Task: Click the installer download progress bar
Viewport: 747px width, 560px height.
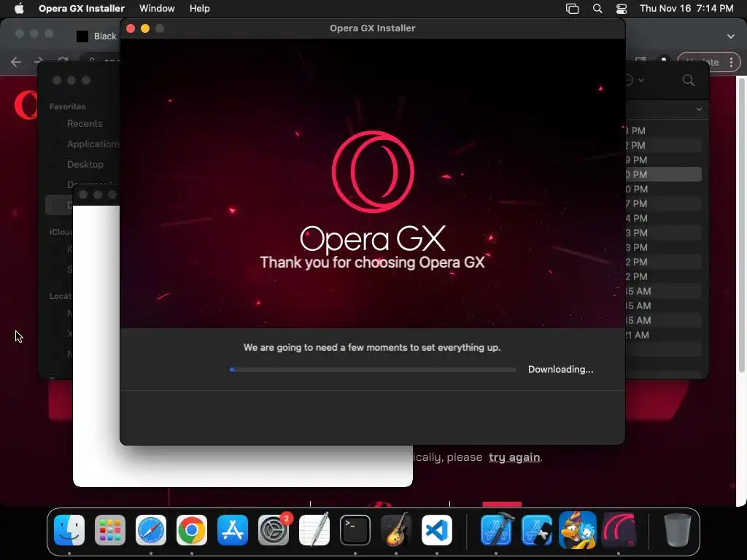Action: pyautogui.click(x=373, y=370)
